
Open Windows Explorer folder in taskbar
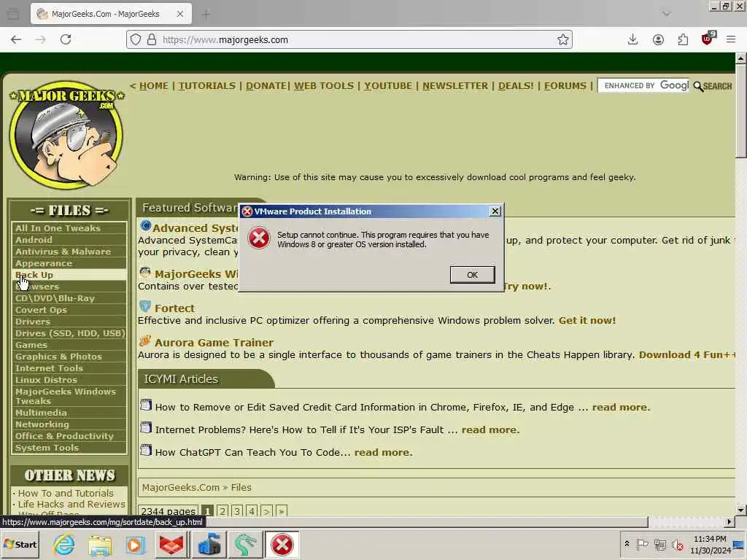pos(99,544)
